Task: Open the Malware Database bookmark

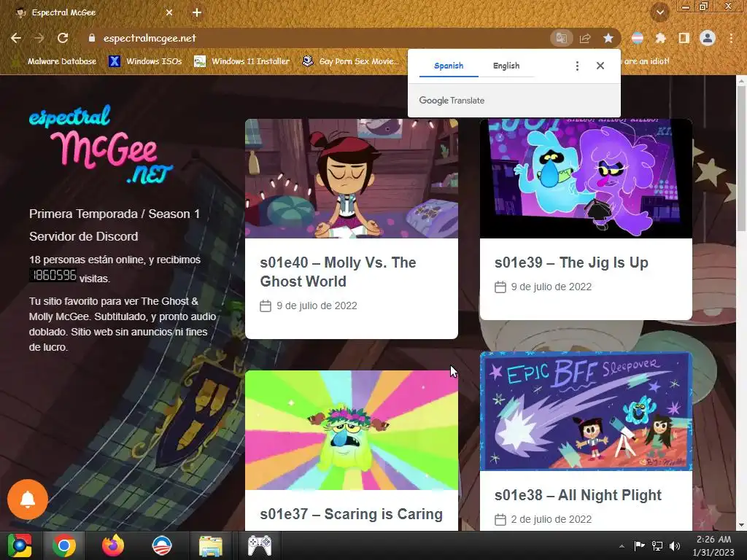Action: pos(54,61)
